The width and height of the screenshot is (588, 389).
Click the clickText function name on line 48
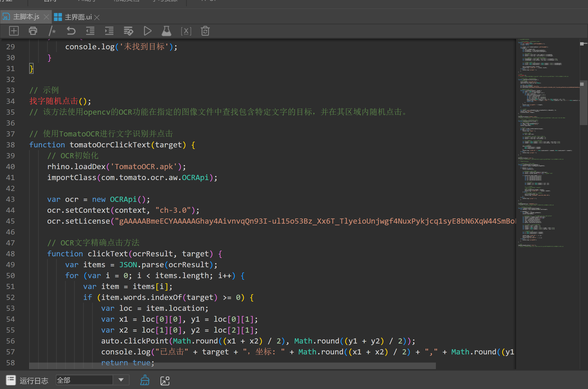tap(108, 254)
